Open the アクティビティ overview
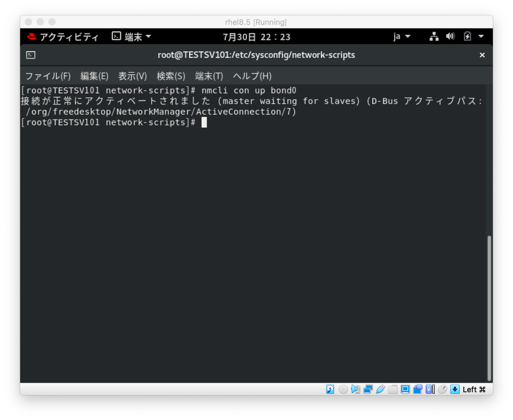The image size is (513, 420). (69, 37)
